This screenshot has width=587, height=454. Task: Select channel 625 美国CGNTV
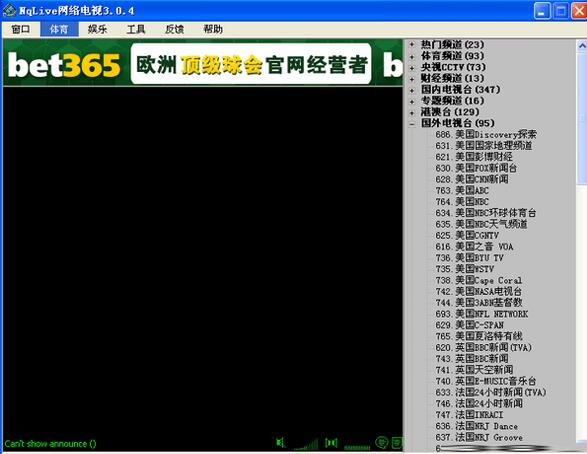(467, 235)
